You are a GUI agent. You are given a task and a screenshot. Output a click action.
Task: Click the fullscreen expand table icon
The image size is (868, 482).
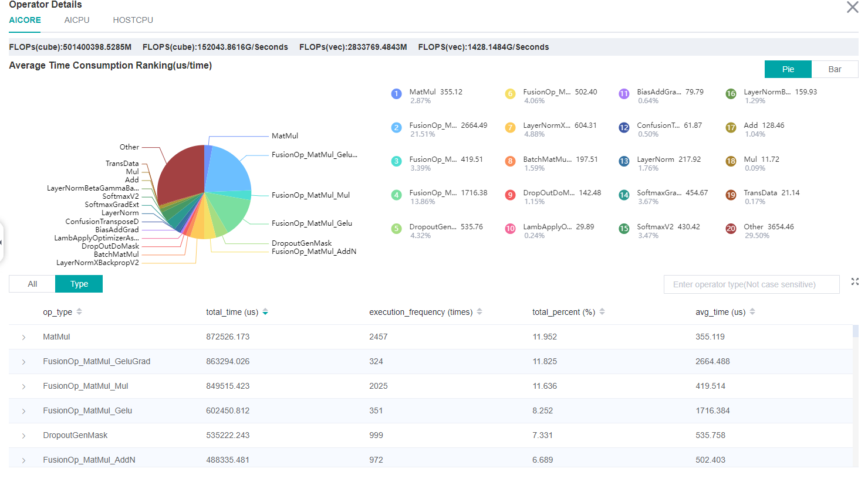click(x=855, y=282)
